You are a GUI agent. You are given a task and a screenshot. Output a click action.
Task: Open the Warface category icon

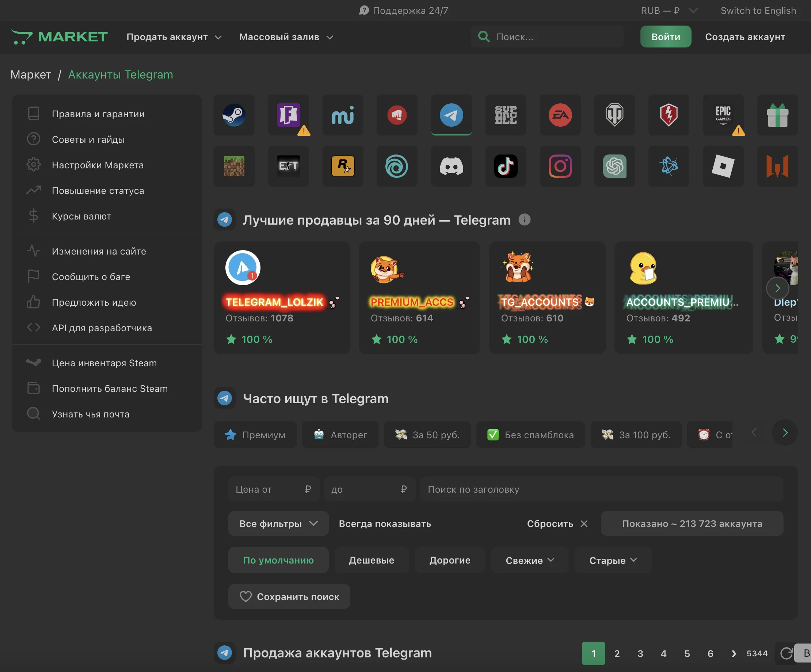(x=777, y=167)
